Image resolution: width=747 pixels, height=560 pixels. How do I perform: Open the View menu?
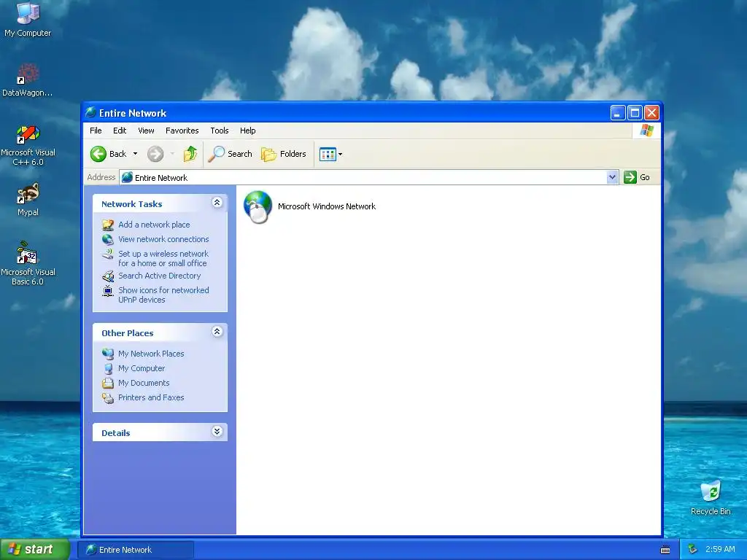coord(146,131)
